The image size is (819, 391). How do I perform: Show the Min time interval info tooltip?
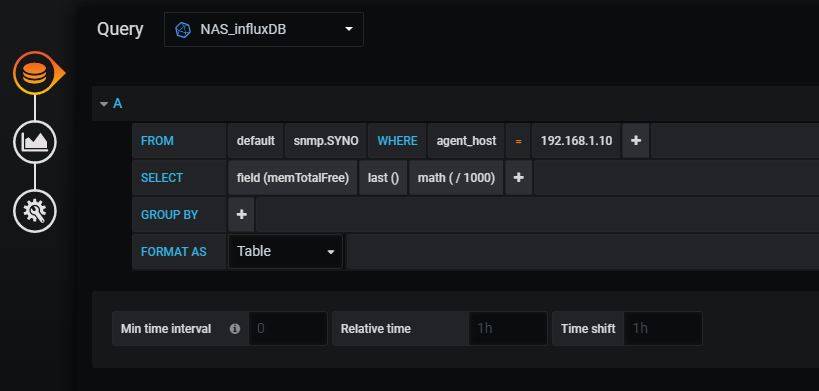pos(235,329)
